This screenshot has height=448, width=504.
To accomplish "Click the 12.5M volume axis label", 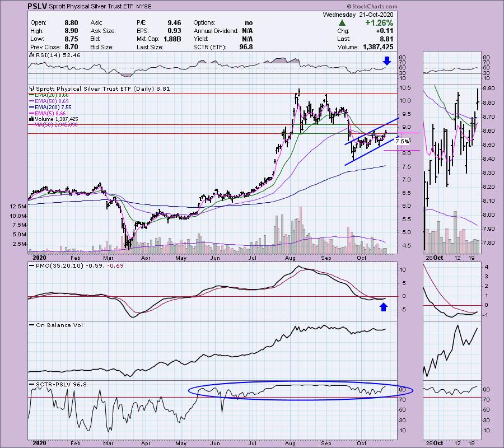I will [18, 206].
